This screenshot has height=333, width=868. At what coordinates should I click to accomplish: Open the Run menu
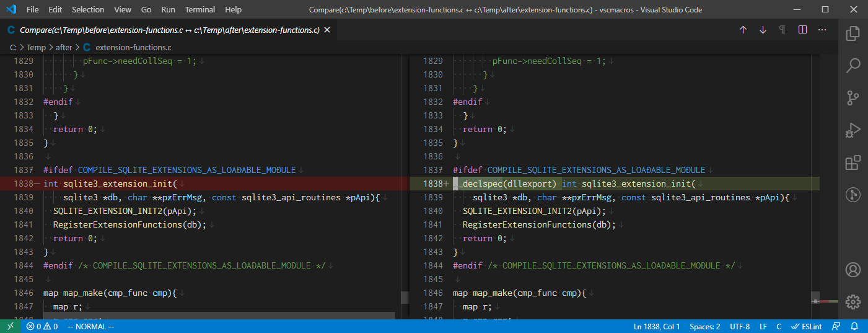(x=168, y=10)
